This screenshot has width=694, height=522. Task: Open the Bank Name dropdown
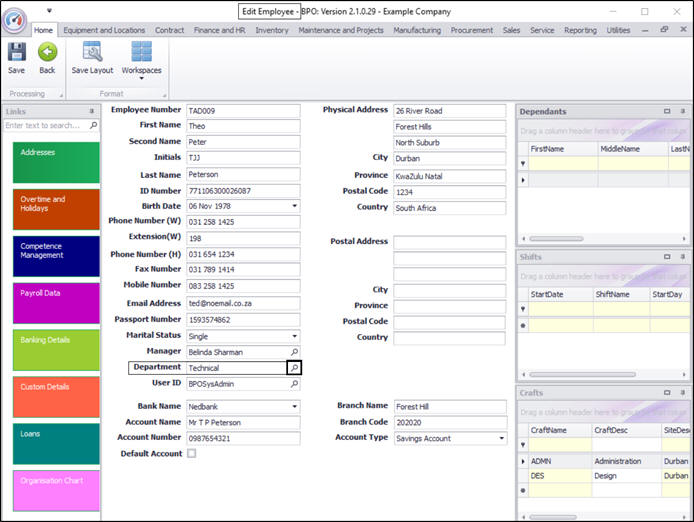point(294,406)
